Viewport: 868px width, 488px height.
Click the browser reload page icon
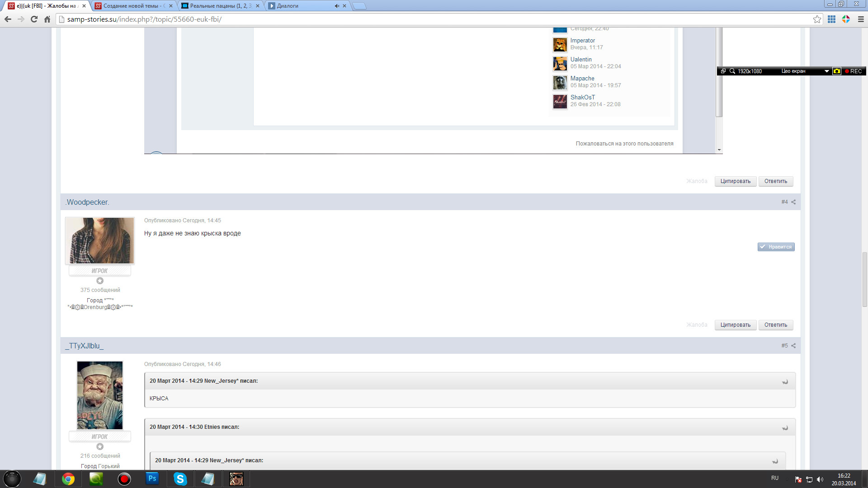34,19
